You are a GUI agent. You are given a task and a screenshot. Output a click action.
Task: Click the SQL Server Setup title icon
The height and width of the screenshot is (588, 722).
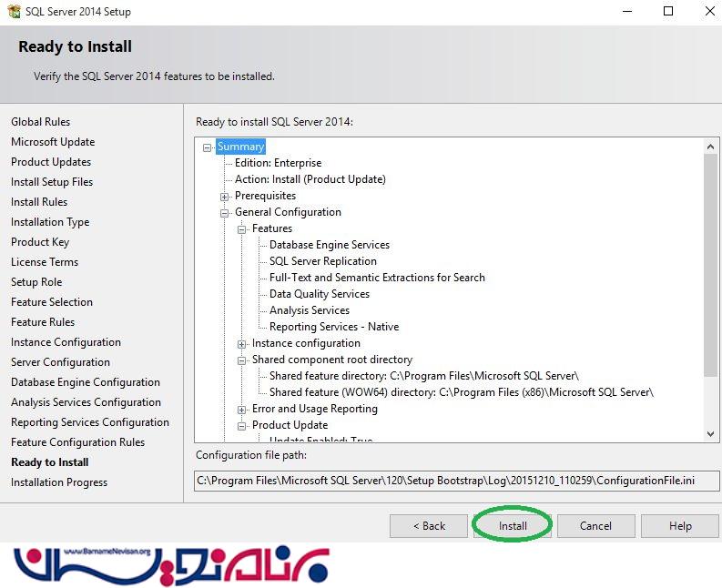click(x=14, y=11)
